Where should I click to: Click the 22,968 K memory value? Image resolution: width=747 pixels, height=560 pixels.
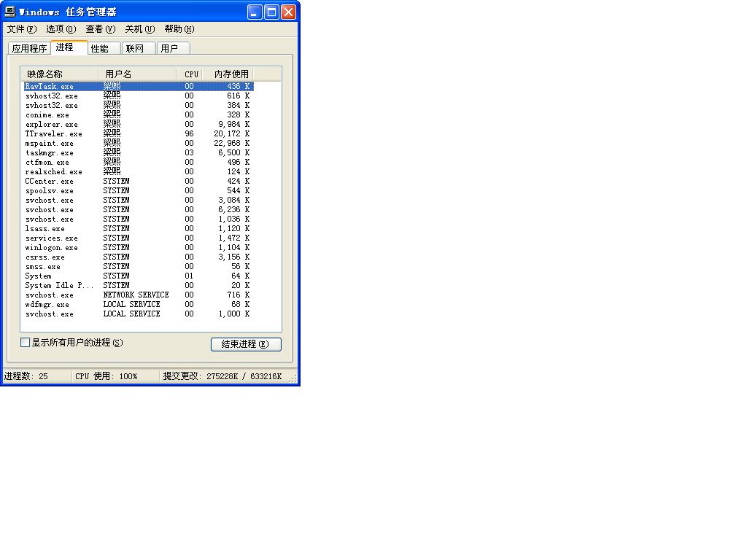coord(231,144)
